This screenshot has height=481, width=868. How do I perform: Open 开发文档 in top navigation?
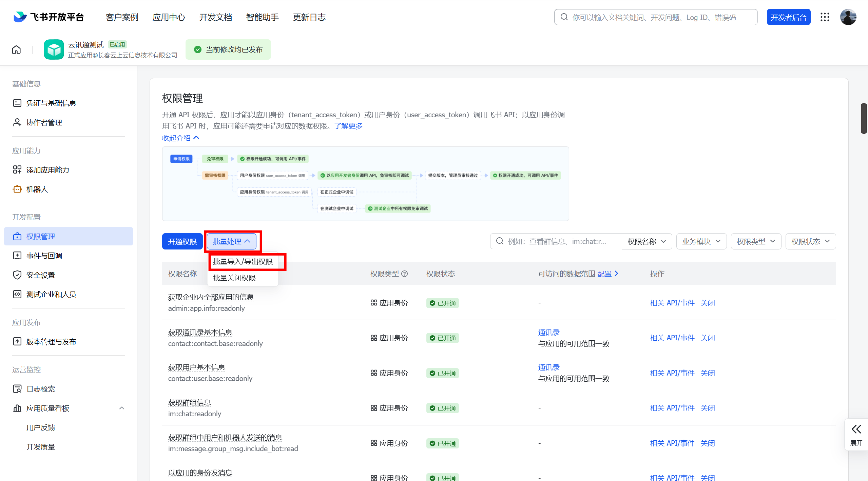(216, 17)
